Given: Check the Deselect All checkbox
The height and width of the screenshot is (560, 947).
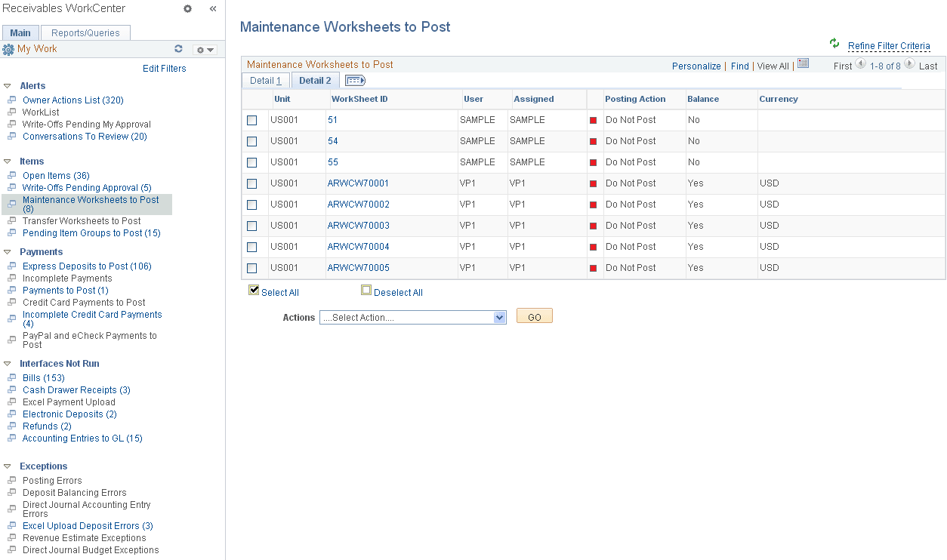Looking at the screenshot, I should [x=366, y=290].
